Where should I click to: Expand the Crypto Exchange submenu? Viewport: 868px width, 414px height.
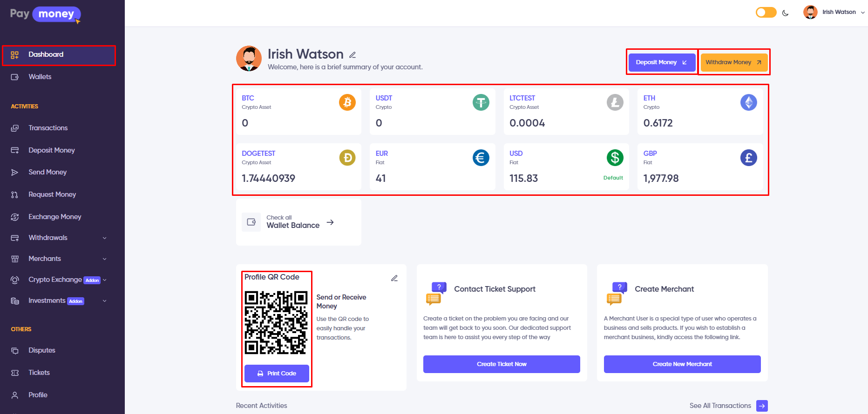(105, 280)
